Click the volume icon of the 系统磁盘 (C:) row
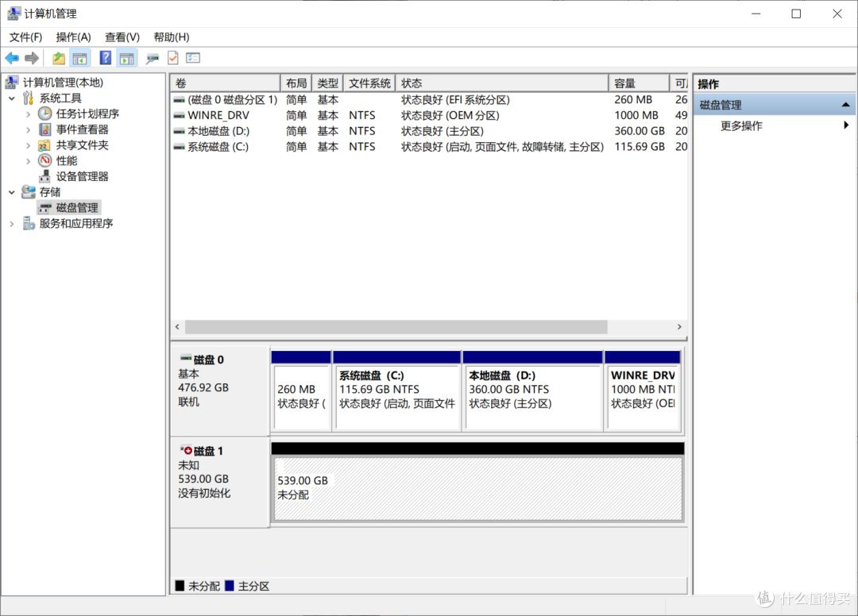The width and height of the screenshot is (858, 616). tap(179, 147)
